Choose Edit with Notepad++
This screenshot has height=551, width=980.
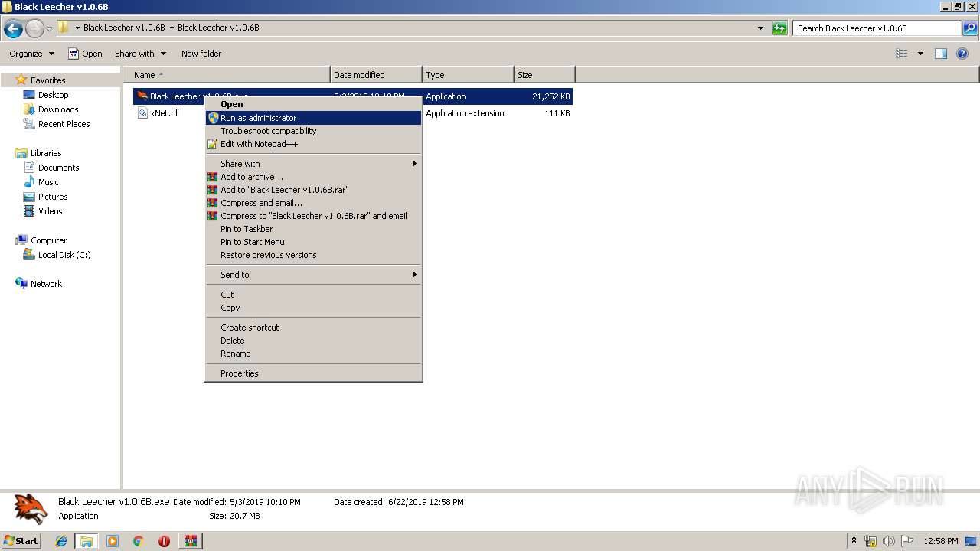point(313,144)
